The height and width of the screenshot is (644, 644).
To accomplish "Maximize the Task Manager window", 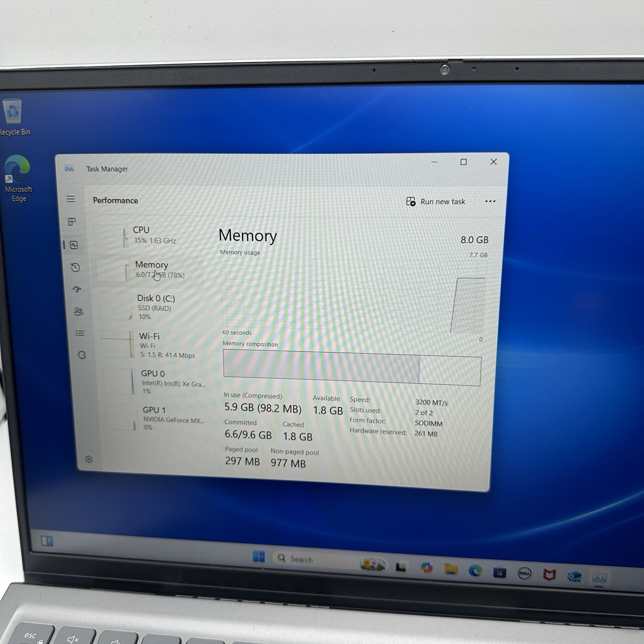I will (464, 162).
